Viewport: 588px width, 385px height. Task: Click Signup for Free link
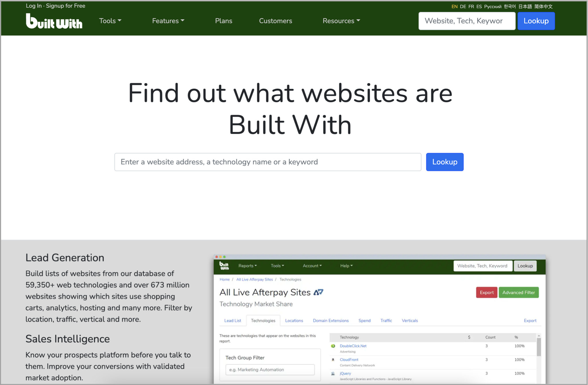pos(65,6)
